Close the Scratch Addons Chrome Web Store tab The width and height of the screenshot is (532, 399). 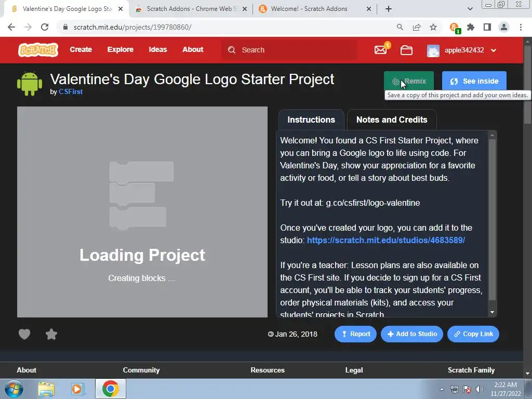[245, 9]
